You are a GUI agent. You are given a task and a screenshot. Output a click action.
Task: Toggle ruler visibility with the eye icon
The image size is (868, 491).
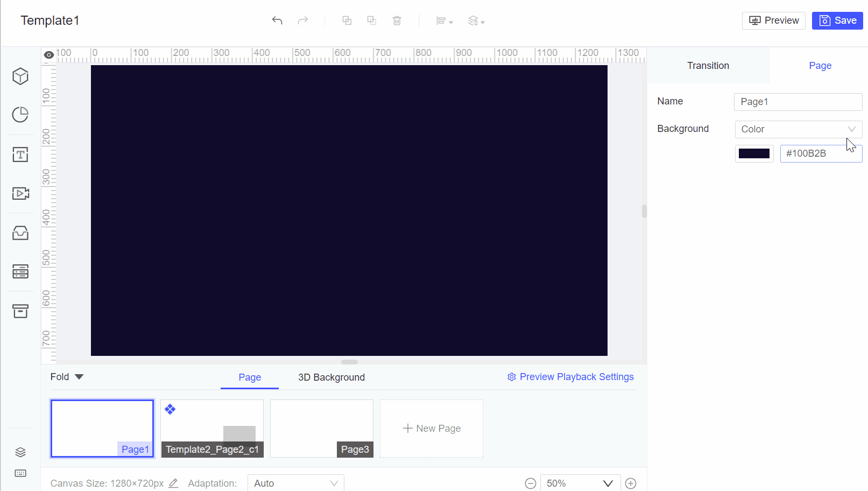pyautogui.click(x=48, y=54)
